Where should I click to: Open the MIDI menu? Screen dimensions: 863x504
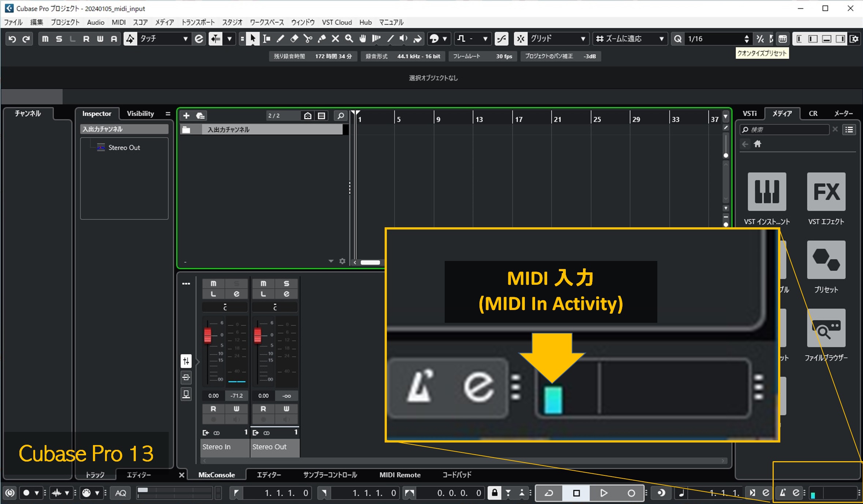point(119,22)
